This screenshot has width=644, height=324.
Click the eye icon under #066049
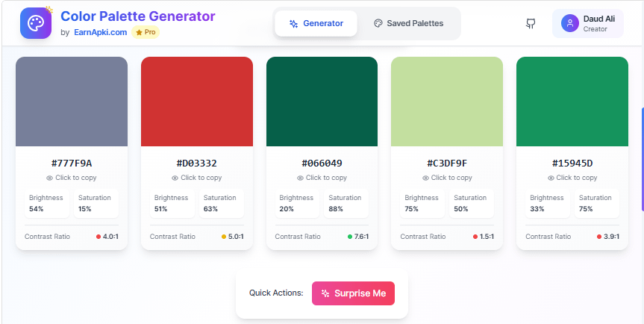pos(300,178)
